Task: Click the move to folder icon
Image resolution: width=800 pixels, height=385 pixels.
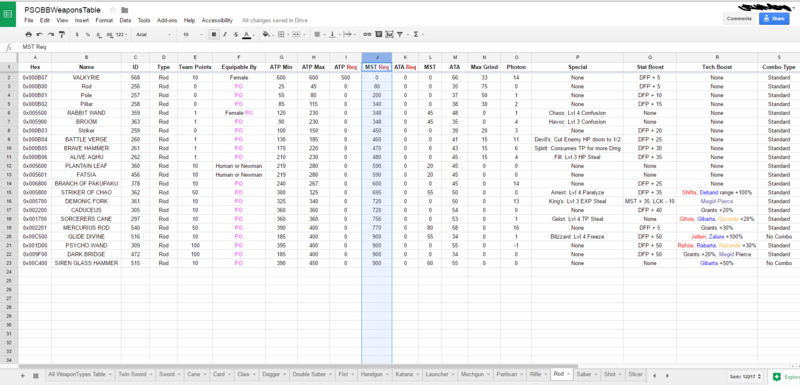Action: click(125, 10)
